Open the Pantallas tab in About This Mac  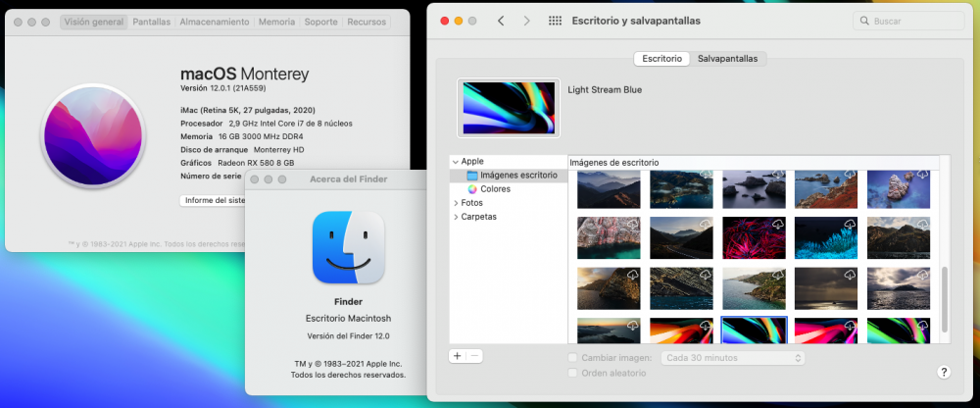[151, 22]
